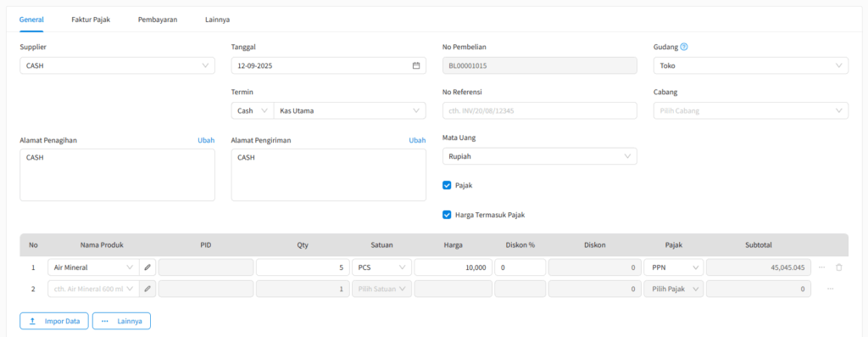Open the three-dot menu on row 1
The height and width of the screenshot is (337, 868).
(821, 267)
